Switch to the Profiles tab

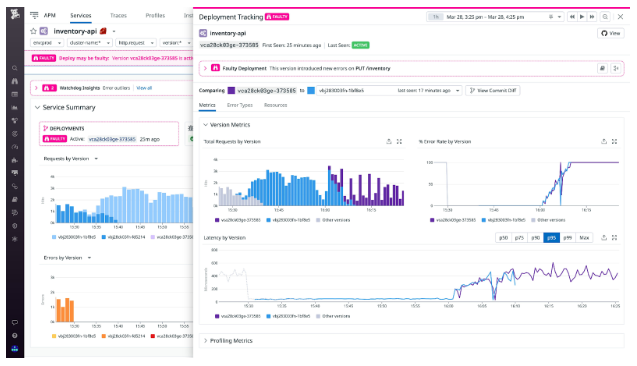(x=155, y=15)
